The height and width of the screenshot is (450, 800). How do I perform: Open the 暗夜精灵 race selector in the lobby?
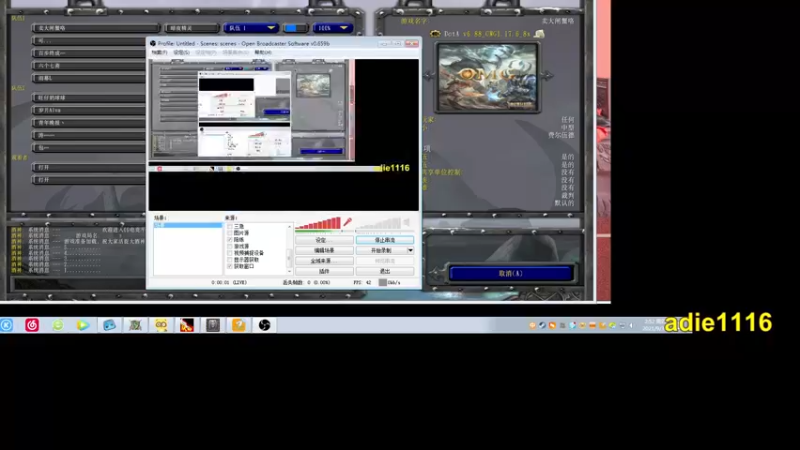[191, 28]
